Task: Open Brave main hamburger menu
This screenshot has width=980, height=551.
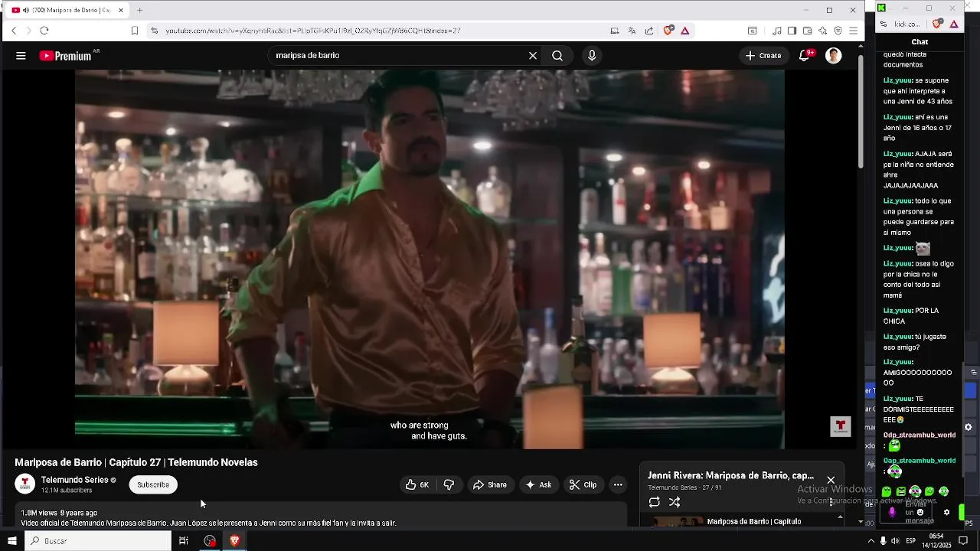Action: (853, 31)
